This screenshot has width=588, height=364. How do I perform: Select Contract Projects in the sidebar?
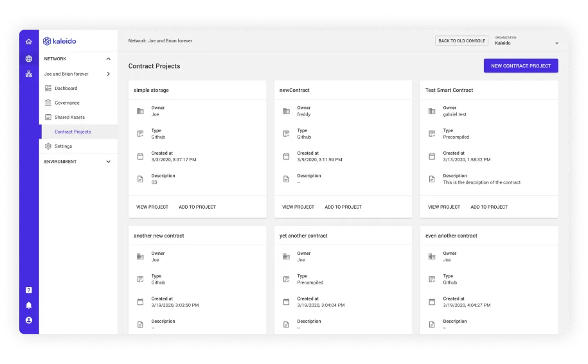coord(78,132)
